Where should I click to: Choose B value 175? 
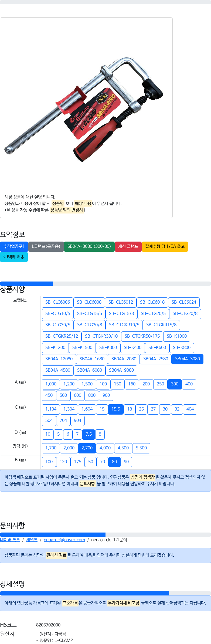(77, 462)
